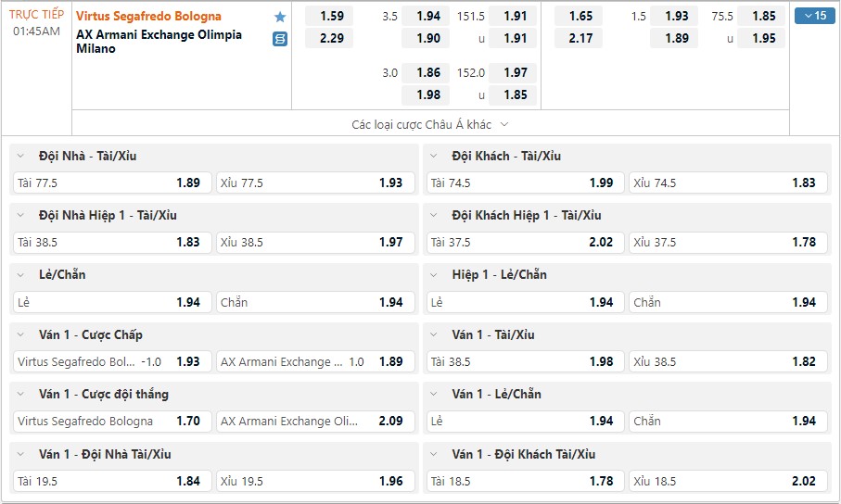Viewport: 841px width, 504px height.
Task: Click handicap 3.5 odds 1.94
Action: (426, 16)
